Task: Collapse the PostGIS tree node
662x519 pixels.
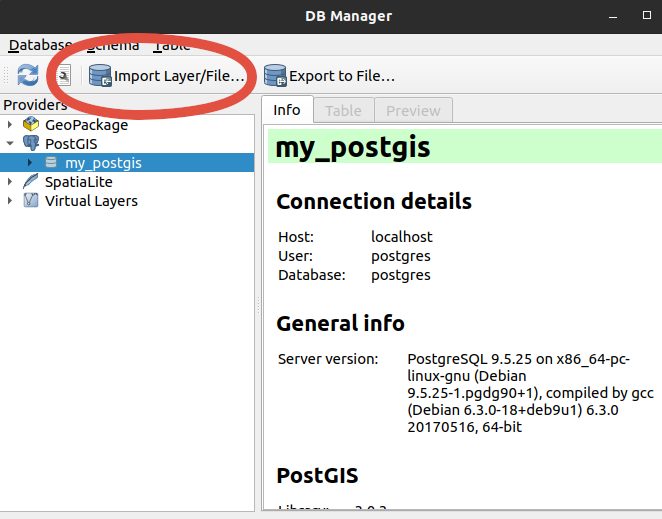Action: 10,144
